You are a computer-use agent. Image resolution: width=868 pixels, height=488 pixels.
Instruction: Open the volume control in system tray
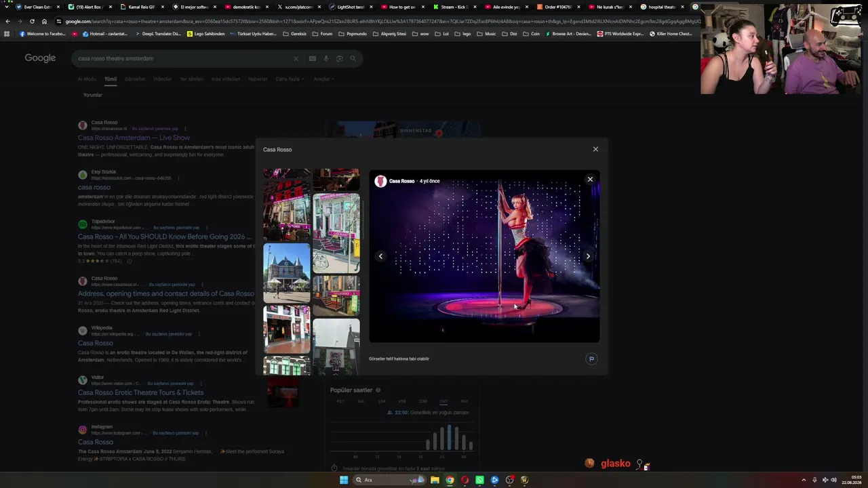[834, 480]
